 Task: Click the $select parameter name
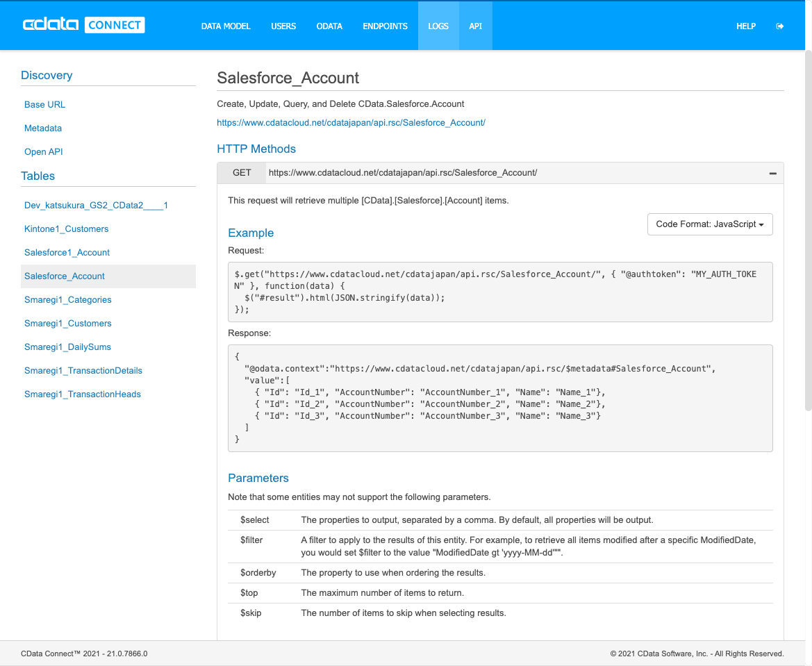click(255, 520)
